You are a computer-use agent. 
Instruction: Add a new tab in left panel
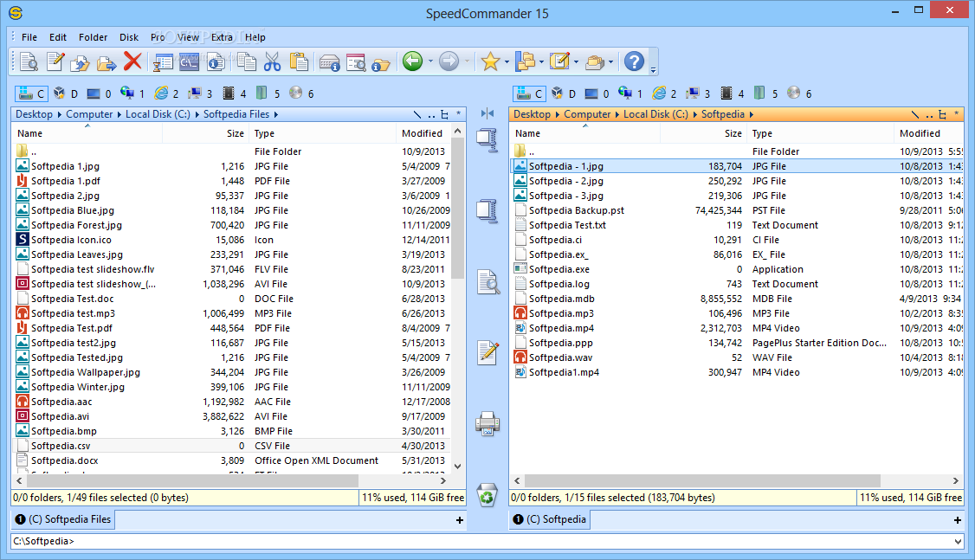(x=460, y=520)
